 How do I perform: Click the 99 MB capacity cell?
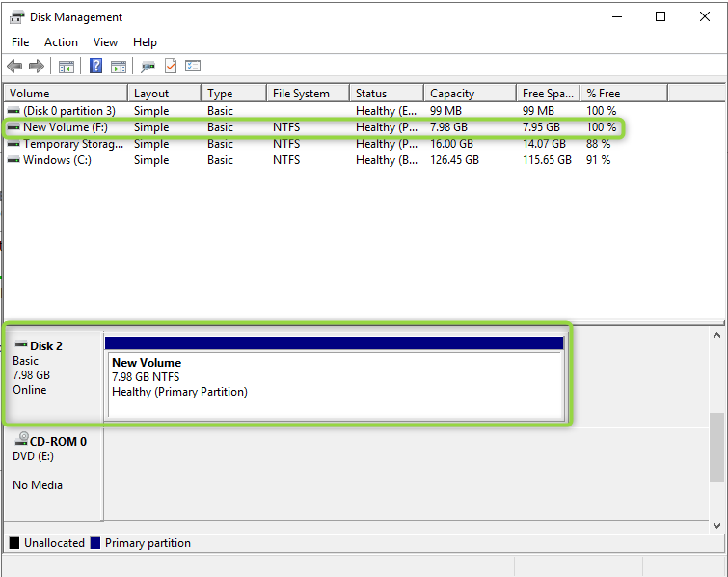click(x=445, y=111)
